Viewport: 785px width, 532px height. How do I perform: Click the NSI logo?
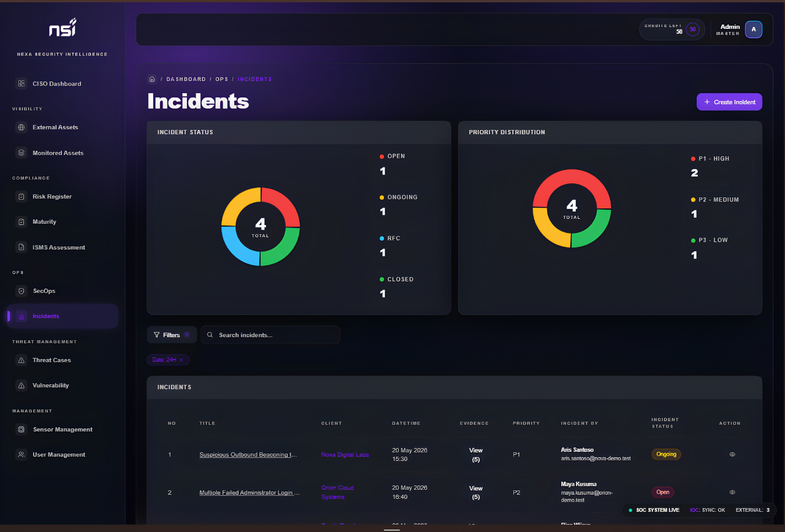click(63, 28)
